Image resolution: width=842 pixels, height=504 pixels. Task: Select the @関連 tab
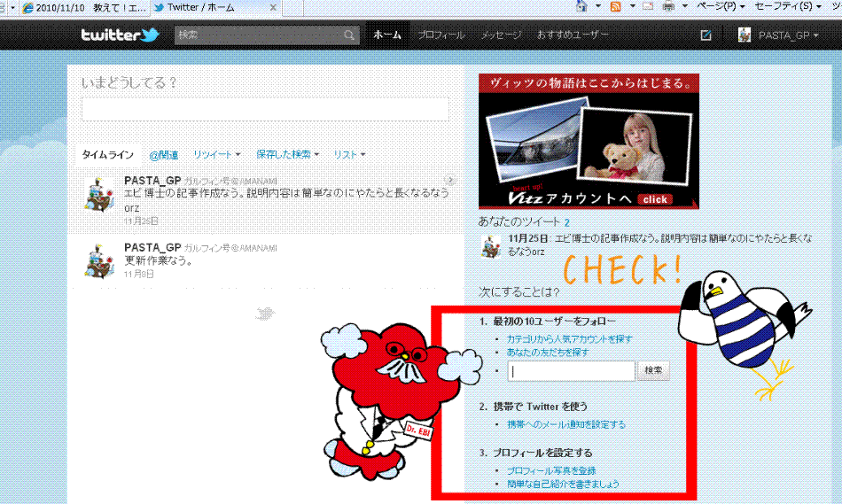click(x=164, y=155)
